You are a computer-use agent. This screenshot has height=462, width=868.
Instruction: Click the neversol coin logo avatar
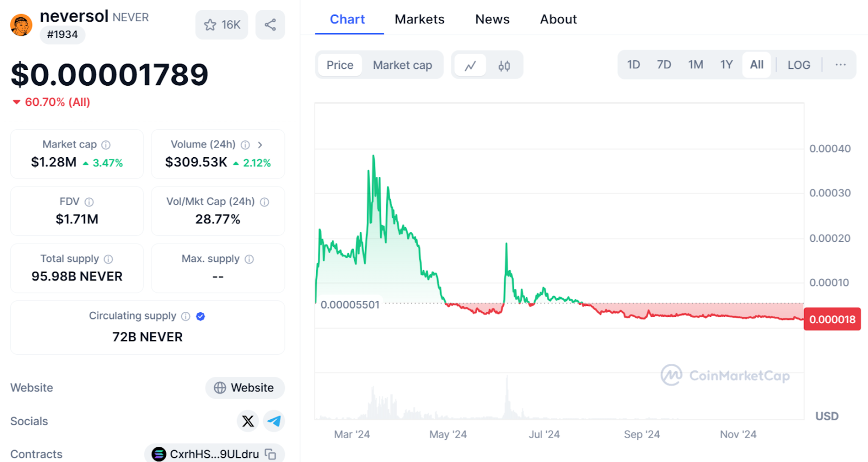(21, 25)
